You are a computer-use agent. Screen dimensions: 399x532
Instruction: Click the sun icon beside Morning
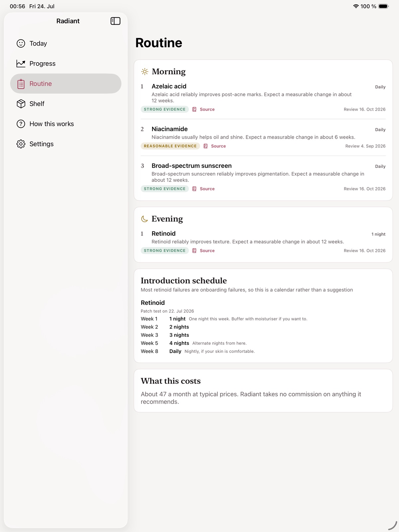[145, 71]
